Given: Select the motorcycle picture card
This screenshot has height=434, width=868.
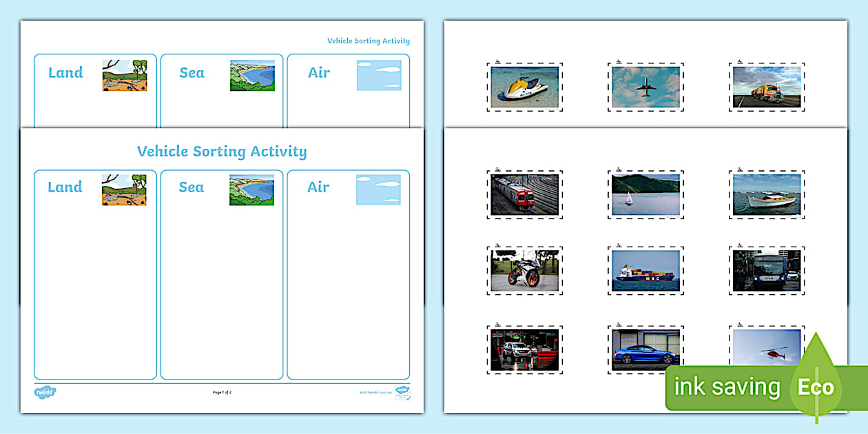Looking at the screenshot, I should coord(525,269).
